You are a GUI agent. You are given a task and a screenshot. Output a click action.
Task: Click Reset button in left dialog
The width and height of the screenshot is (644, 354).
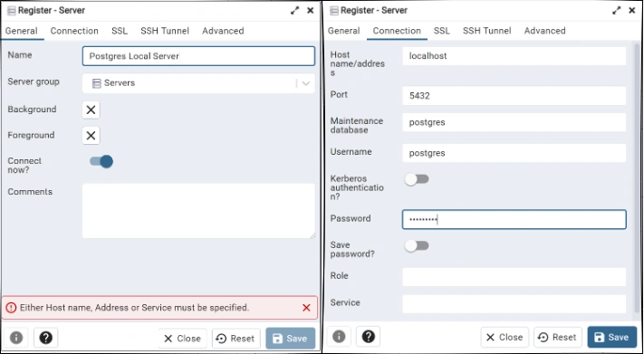(236, 339)
